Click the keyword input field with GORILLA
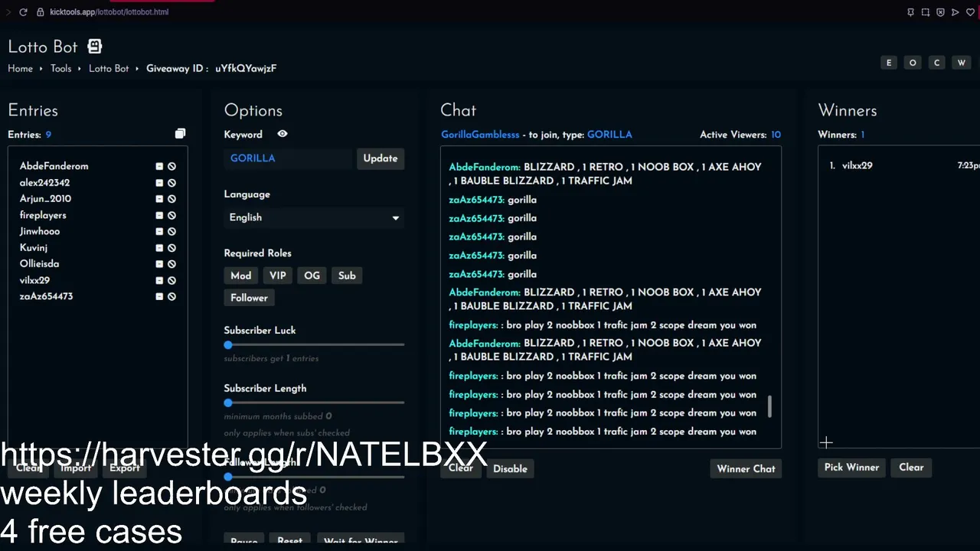 [289, 158]
